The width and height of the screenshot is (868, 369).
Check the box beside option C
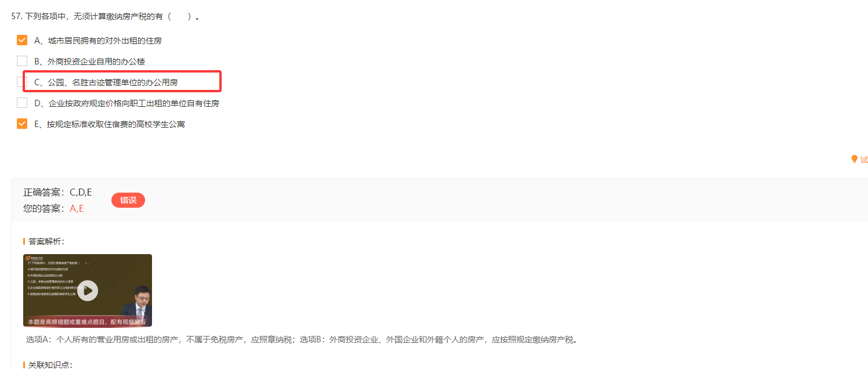coord(22,82)
